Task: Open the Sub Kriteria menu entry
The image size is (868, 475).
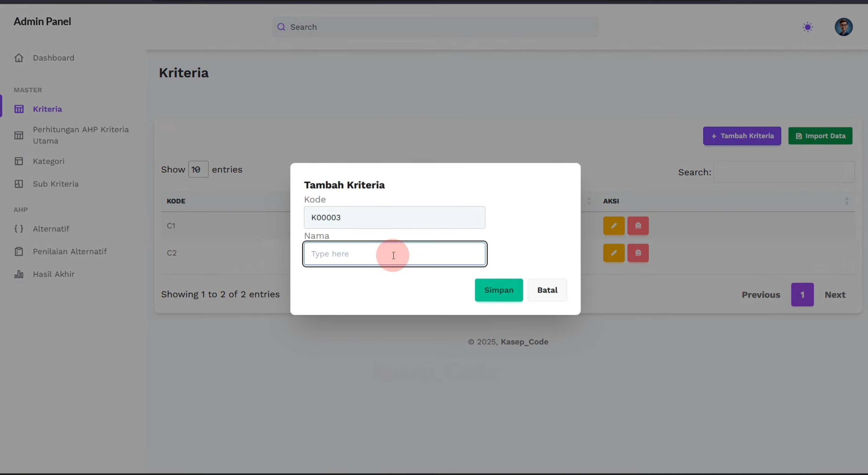Action: tap(56, 184)
